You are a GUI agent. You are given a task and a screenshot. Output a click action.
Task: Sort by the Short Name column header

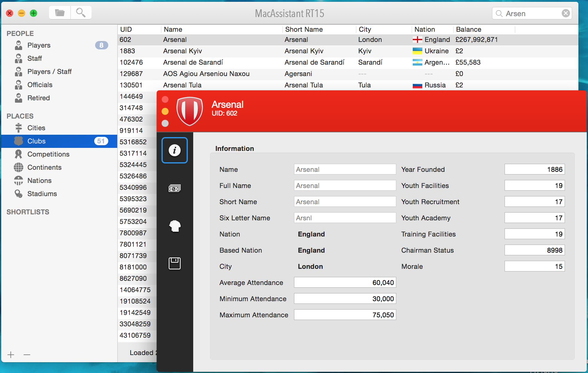pos(319,29)
